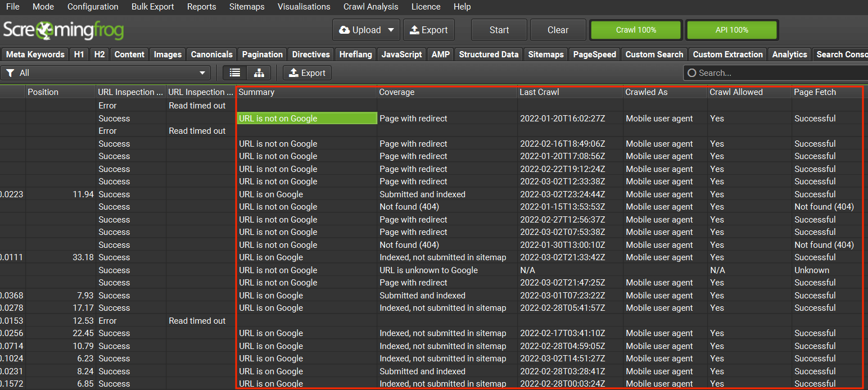The width and height of the screenshot is (868, 390).
Task: Click the filter row Export button
Action: coord(307,73)
